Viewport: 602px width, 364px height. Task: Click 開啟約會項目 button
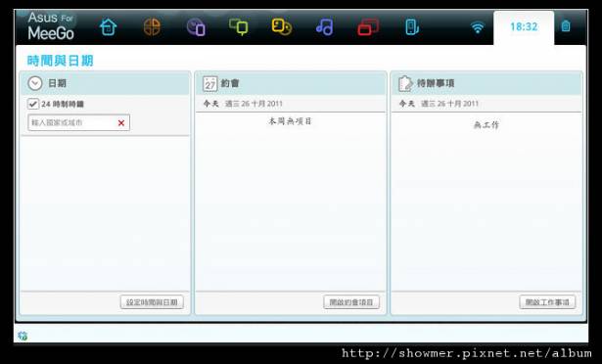coord(351,302)
